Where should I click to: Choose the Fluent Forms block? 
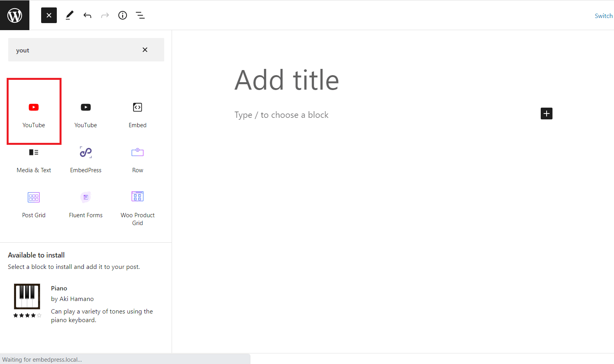pyautogui.click(x=85, y=204)
